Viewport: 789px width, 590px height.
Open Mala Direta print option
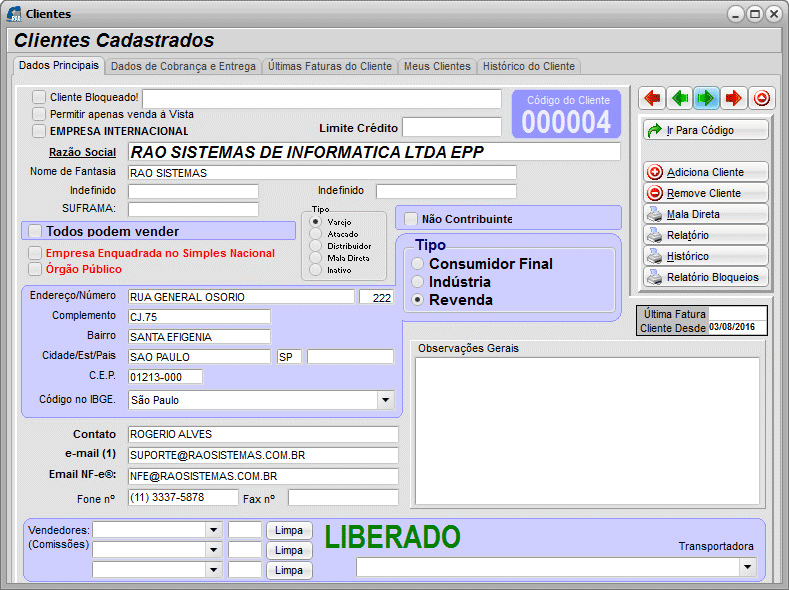pos(705,214)
